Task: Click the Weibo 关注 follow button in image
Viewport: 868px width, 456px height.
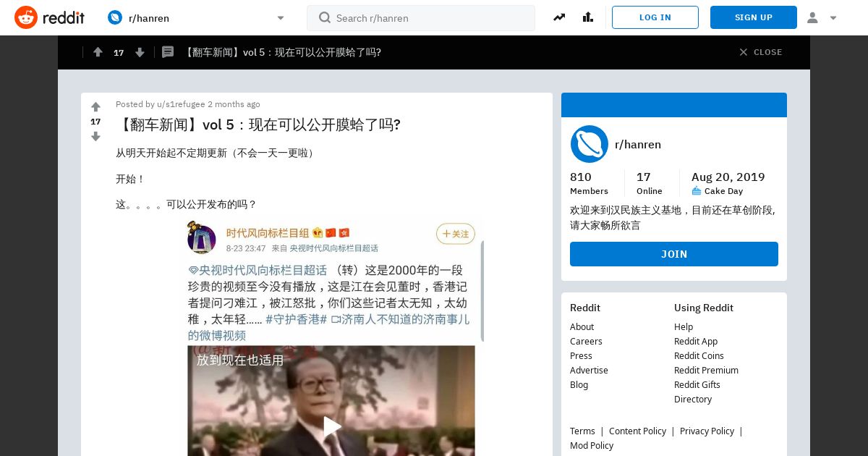Action: click(x=456, y=234)
